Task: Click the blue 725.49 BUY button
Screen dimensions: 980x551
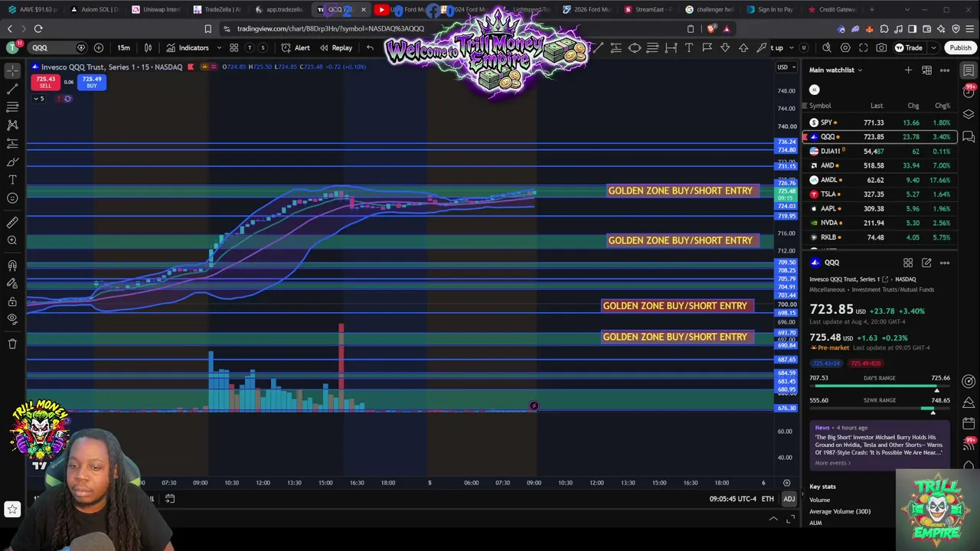Action: pyautogui.click(x=92, y=82)
